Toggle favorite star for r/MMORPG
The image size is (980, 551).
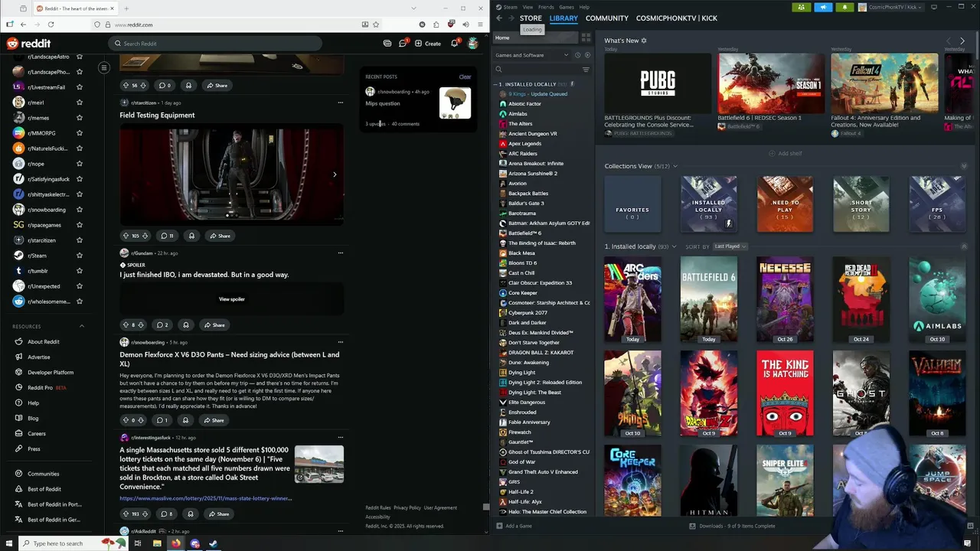(x=79, y=133)
